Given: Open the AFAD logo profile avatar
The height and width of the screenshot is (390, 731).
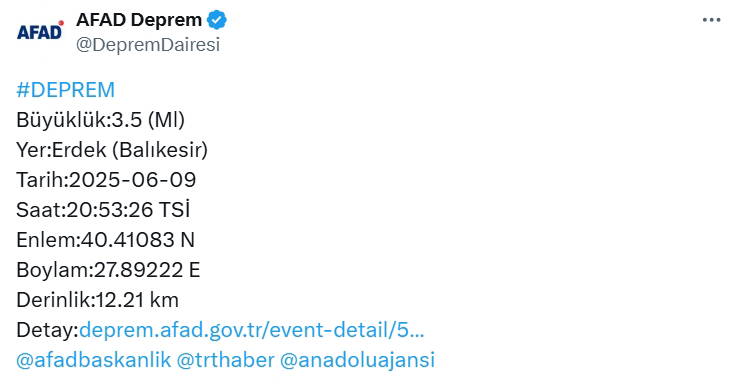Looking at the screenshot, I should pyautogui.click(x=40, y=31).
